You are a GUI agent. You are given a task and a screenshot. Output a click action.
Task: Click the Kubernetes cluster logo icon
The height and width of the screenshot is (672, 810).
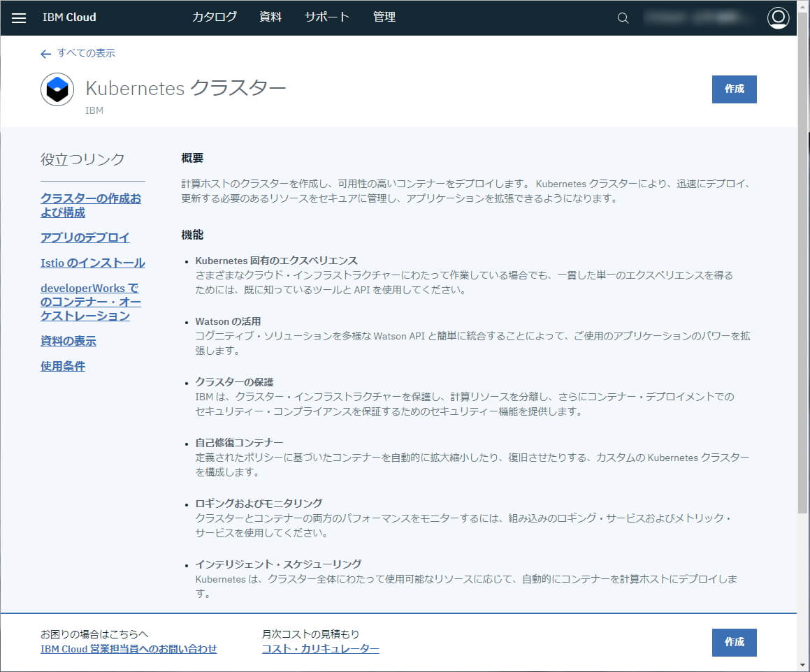click(x=57, y=89)
